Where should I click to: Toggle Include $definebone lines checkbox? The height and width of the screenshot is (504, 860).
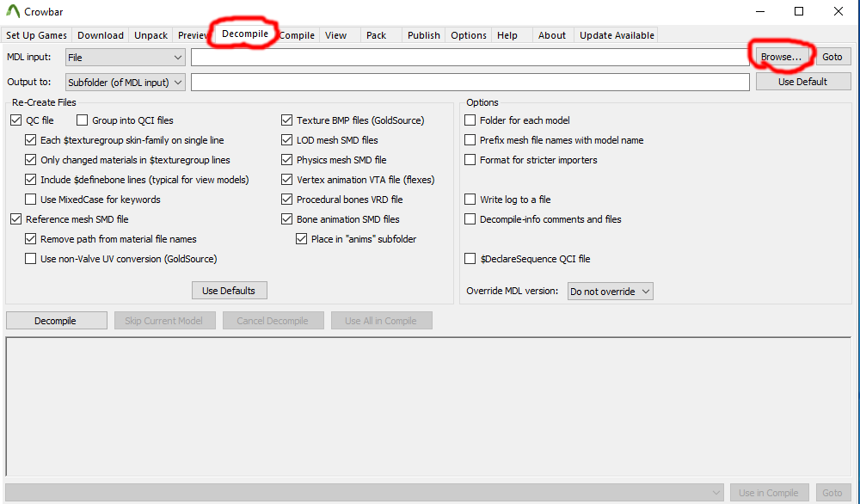tap(31, 180)
